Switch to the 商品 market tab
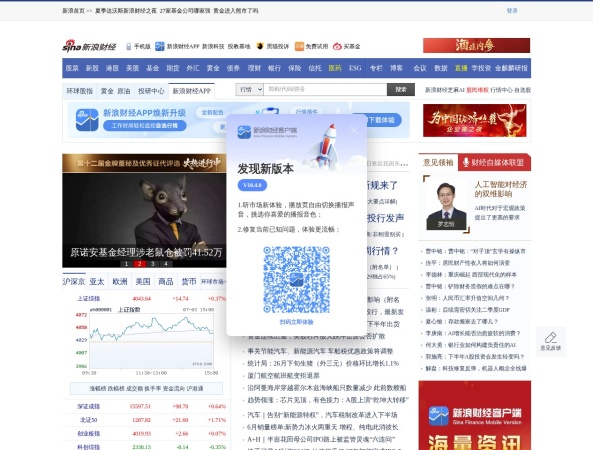The height and width of the screenshot is (450, 600). (166, 282)
